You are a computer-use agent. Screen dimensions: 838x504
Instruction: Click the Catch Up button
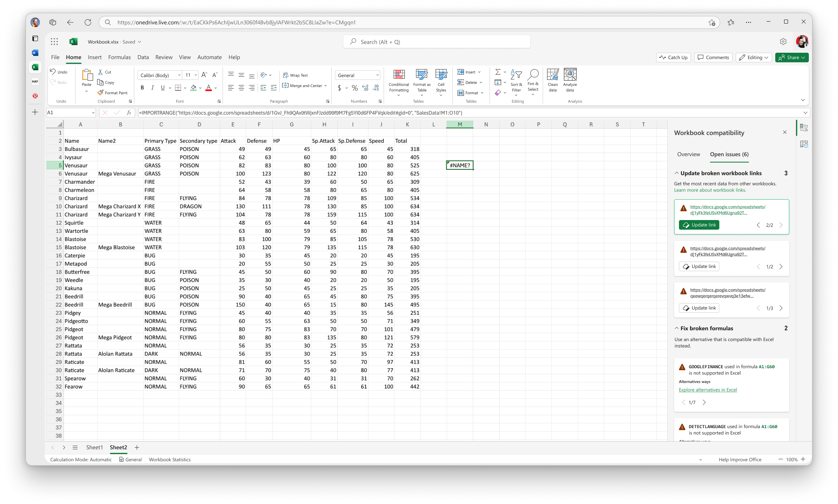[x=673, y=58]
